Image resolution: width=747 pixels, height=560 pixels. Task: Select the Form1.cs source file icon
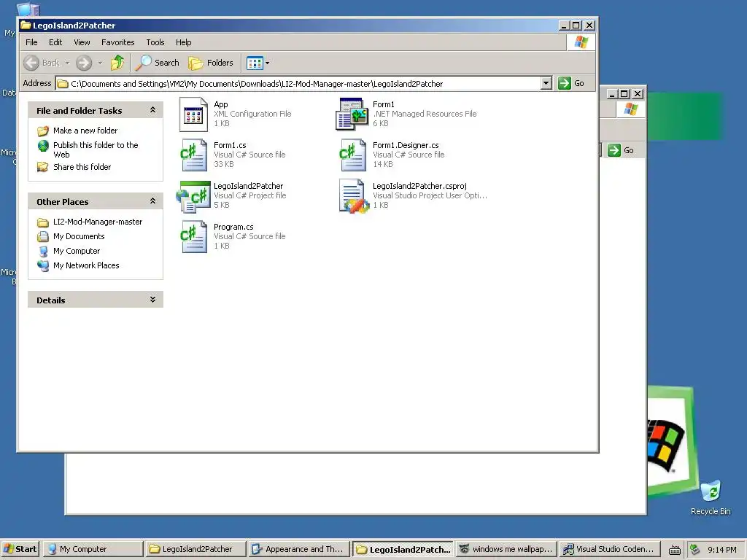[x=193, y=155]
